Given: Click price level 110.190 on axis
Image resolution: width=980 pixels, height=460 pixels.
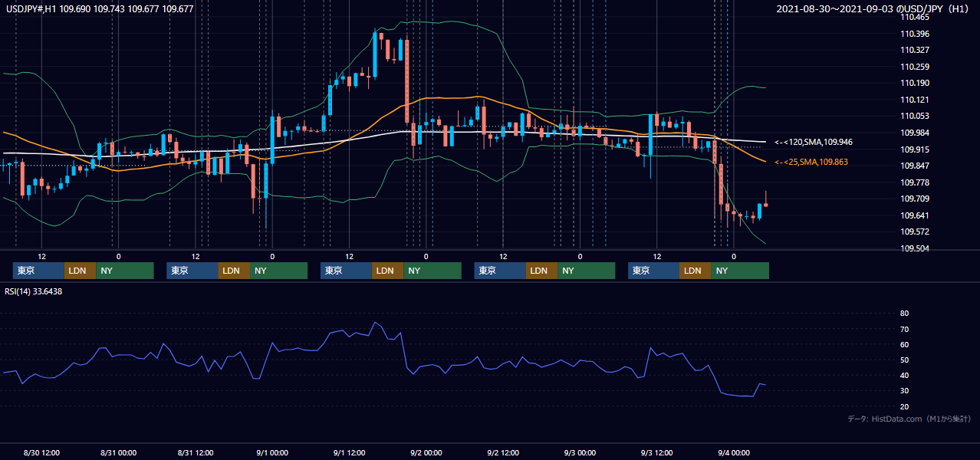Looking at the screenshot, I should coord(915,84).
